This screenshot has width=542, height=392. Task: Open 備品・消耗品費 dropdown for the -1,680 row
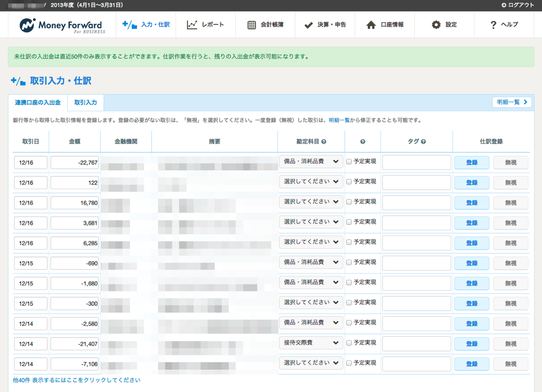(311, 282)
